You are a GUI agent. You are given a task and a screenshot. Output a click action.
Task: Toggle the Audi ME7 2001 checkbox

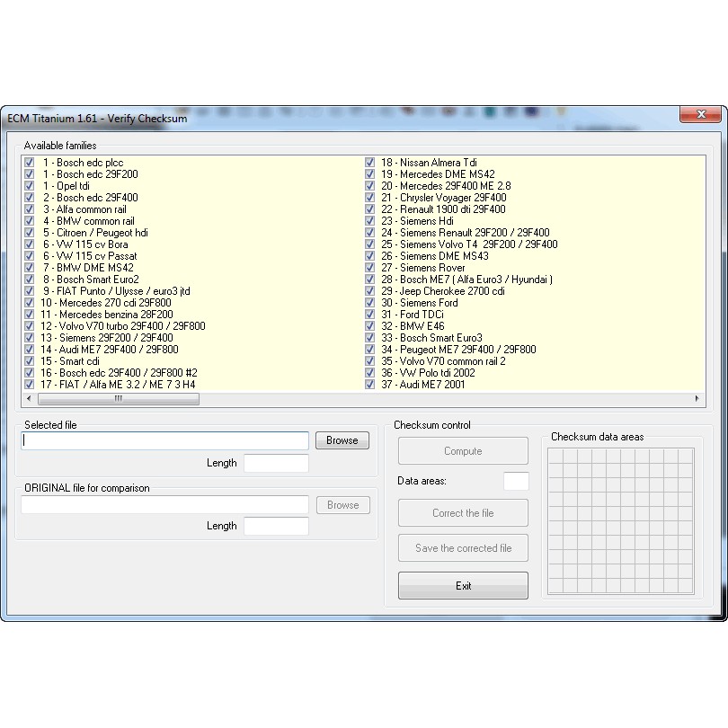(x=369, y=385)
